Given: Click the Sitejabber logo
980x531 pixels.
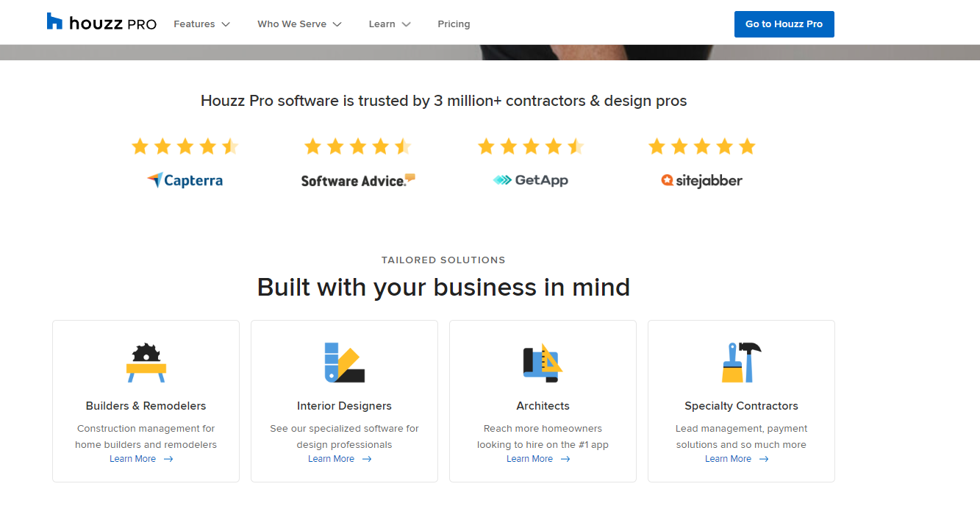Looking at the screenshot, I should (x=701, y=180).
